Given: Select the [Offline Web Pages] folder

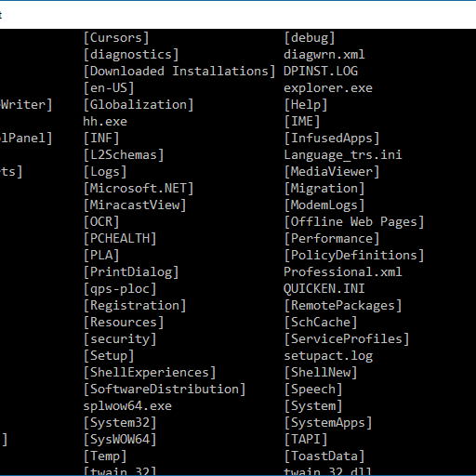Looking at the screenshot, I should pyautogui.click(x=354, y=222).
